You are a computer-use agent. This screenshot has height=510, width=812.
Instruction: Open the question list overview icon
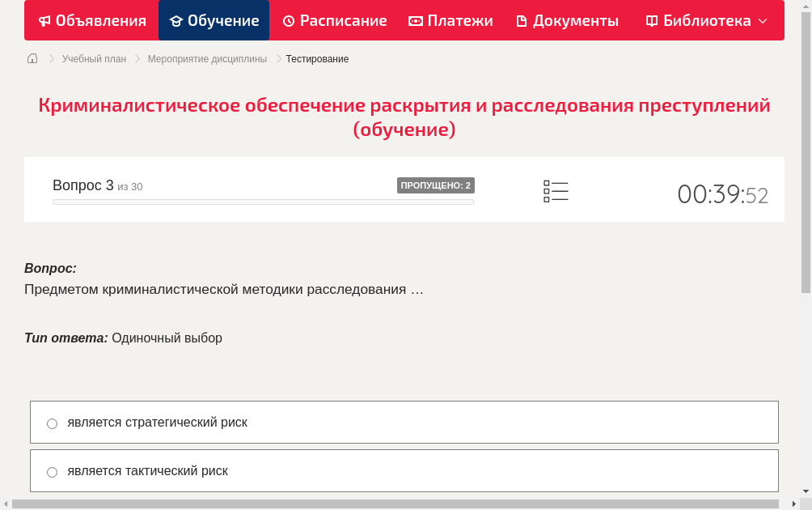click(556, 190)
